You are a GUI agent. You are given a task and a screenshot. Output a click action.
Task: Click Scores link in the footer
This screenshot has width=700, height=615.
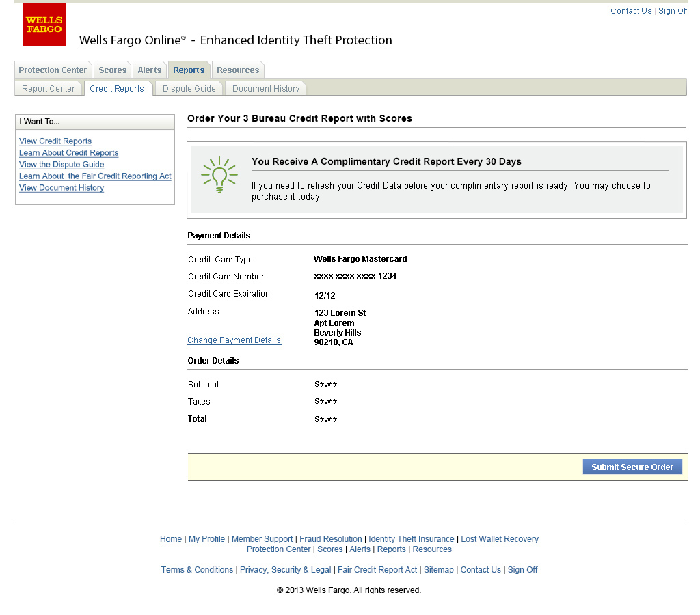[x=330, y=549]
